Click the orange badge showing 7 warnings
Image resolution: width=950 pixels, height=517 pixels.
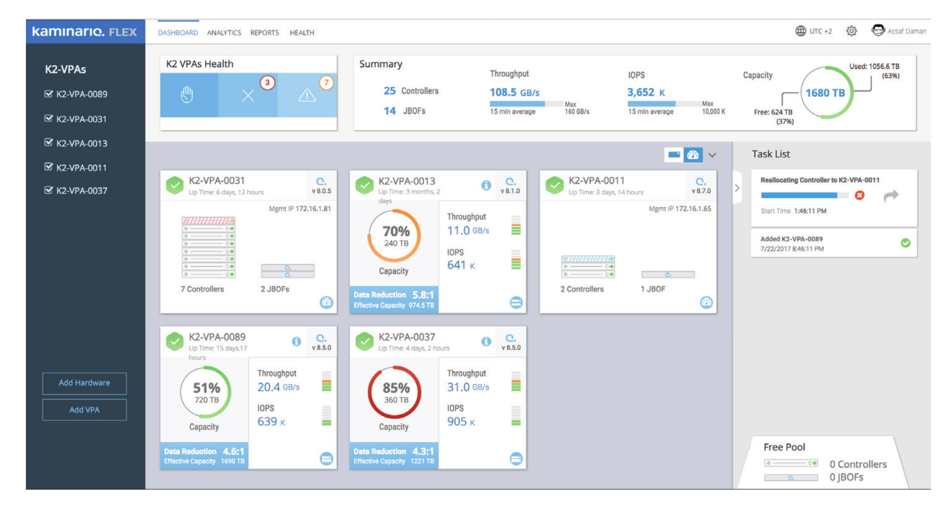click(327, 82)
